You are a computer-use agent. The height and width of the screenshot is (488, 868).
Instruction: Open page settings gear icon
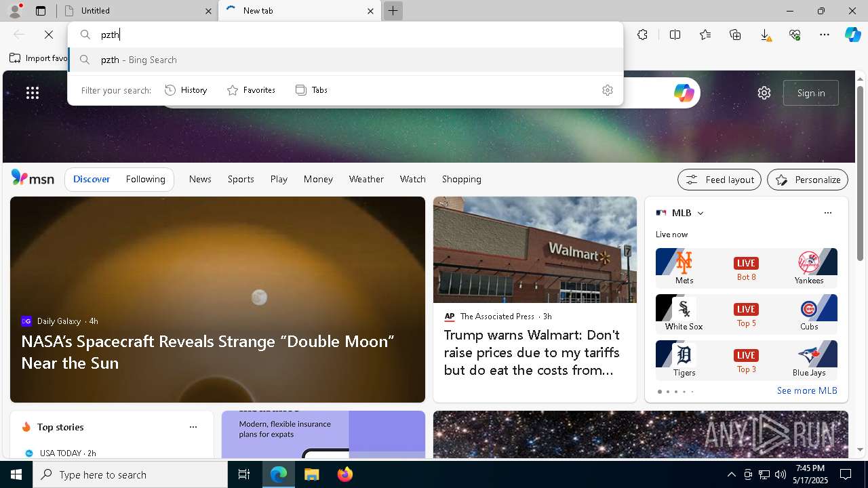coord(764,93)
